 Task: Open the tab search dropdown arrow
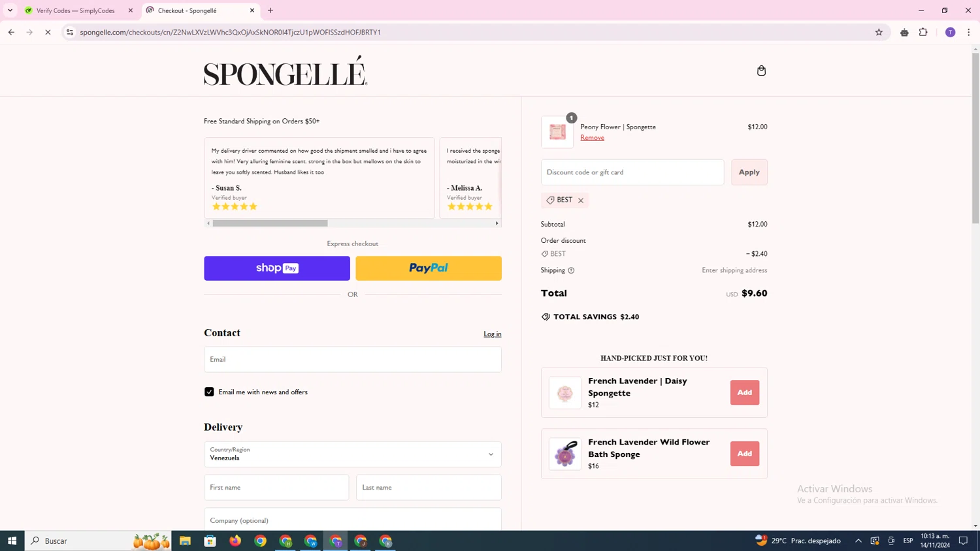click(10, 10)
